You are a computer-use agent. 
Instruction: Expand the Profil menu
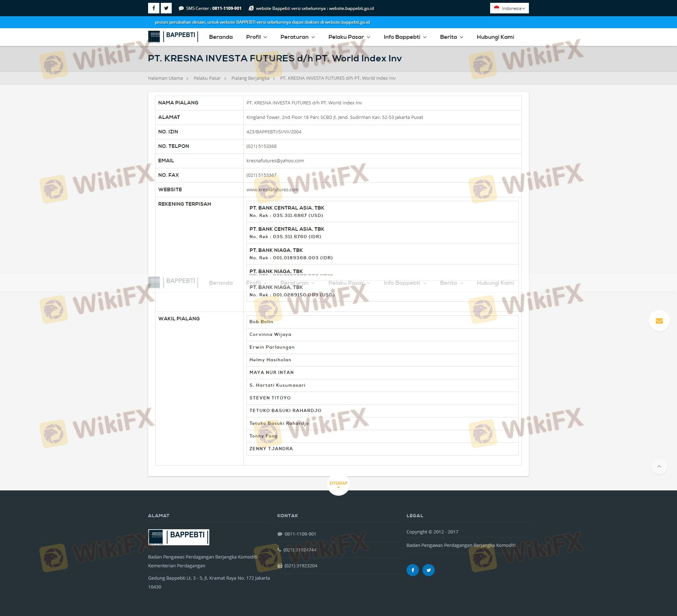click(256, 37)
